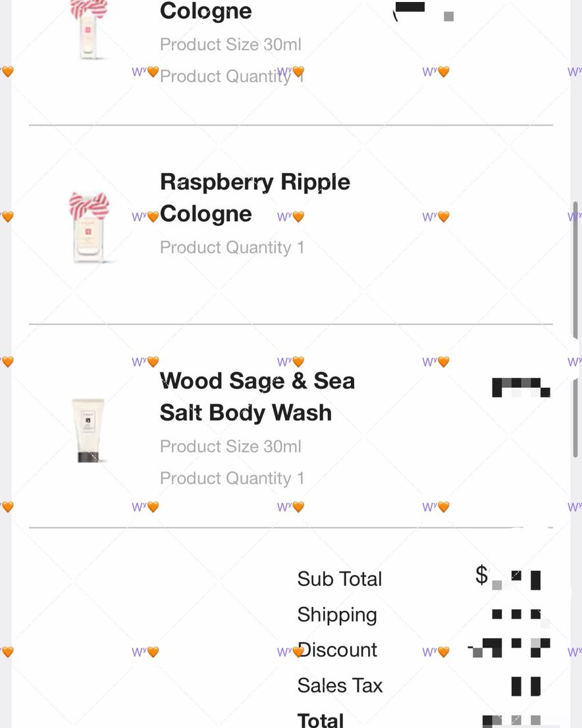Open Wood Sage & Sea Salt Body Wash title
Image resolution: width=582 pixels, height=728 pixels.
point(257,397)
